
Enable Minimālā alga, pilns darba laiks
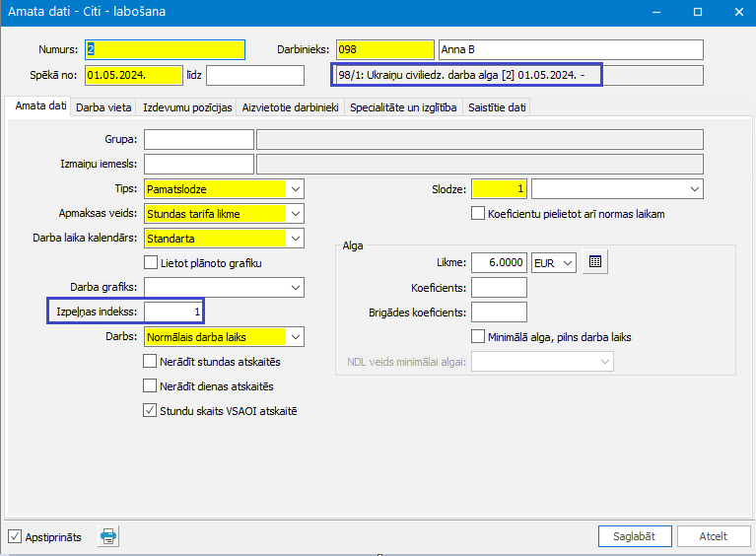click(478, 336)
